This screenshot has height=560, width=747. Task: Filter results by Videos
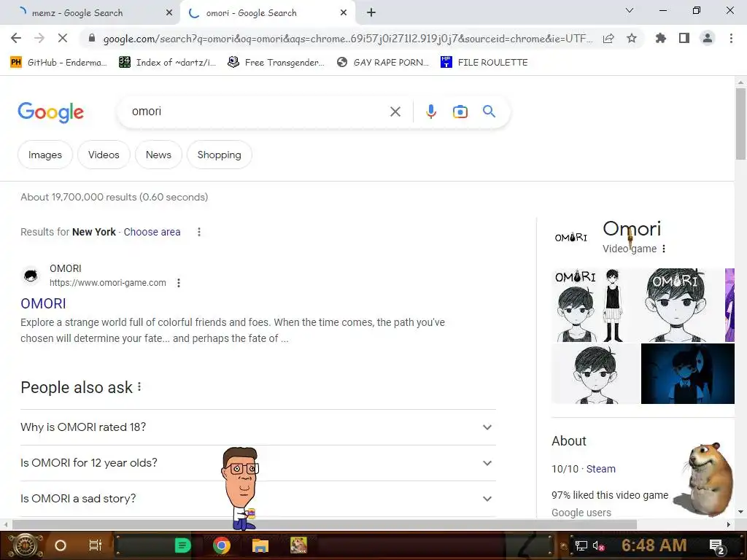coord(104,155)
